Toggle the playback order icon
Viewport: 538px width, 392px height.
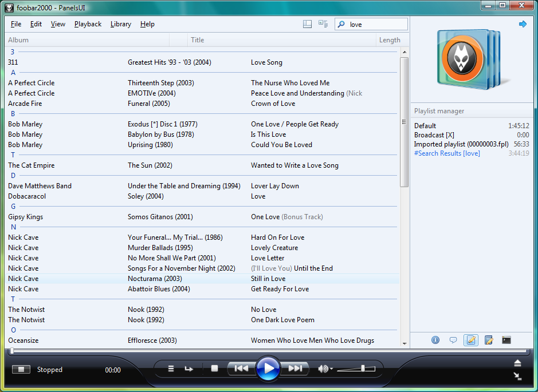189,369
